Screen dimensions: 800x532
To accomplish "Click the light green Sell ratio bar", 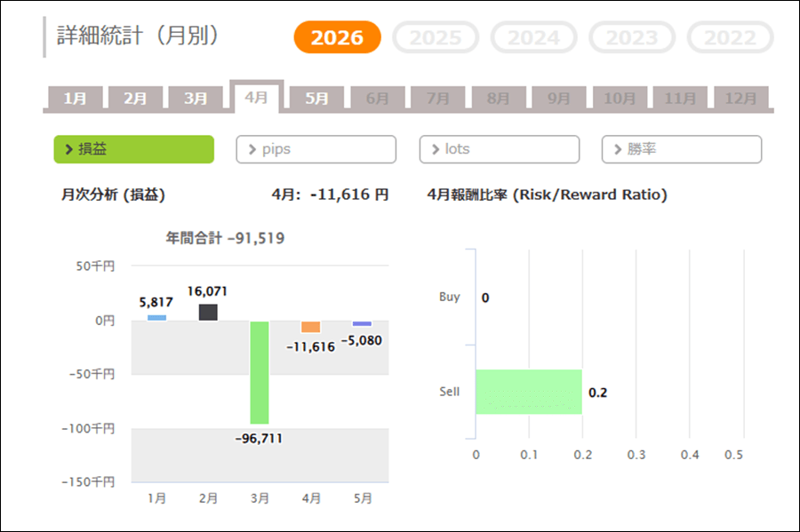I will [529, 392].
